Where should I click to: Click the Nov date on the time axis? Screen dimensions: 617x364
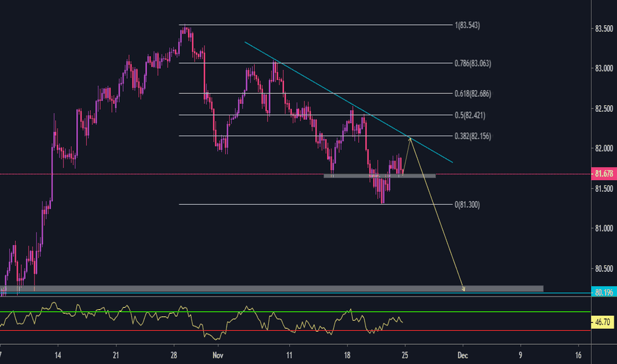218,355
